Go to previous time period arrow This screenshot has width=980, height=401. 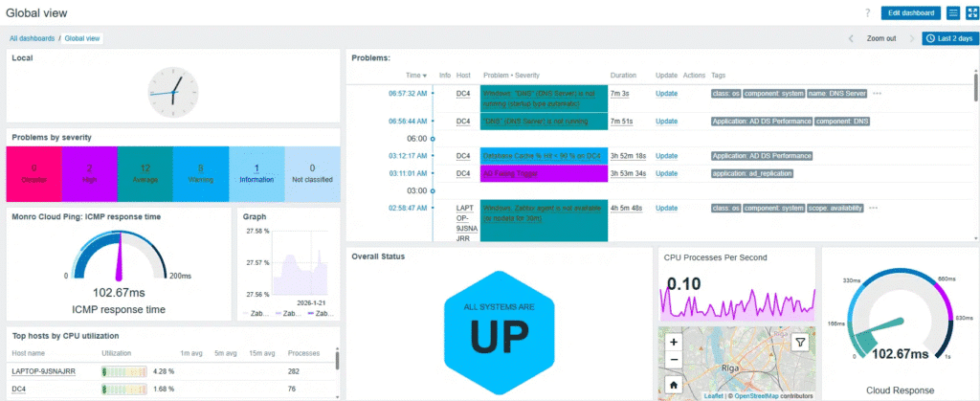click(851, 38)
